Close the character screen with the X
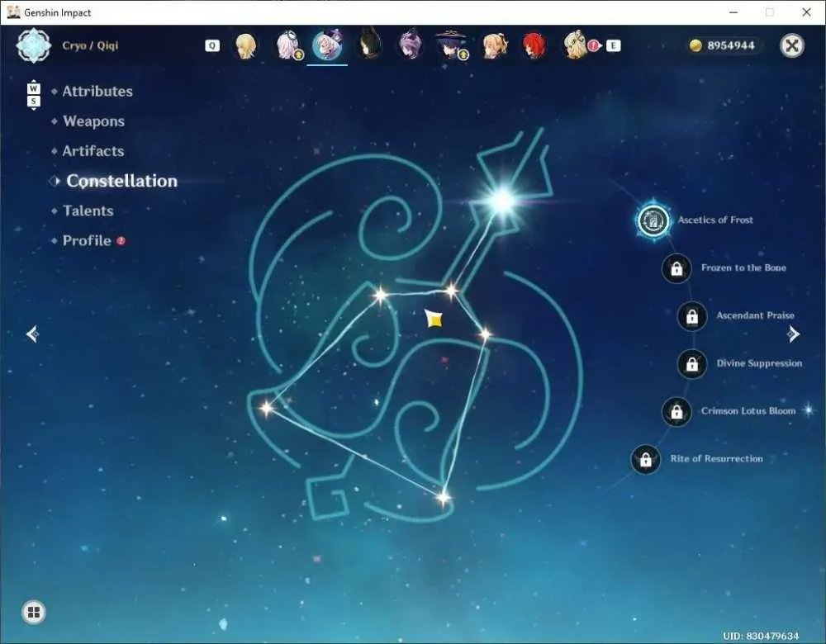The image size is (826, 644). pyautogui.click(x=792, y=45)
